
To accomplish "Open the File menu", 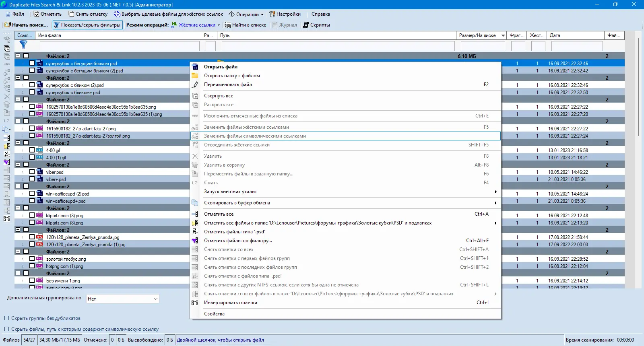I will (15, 14).
